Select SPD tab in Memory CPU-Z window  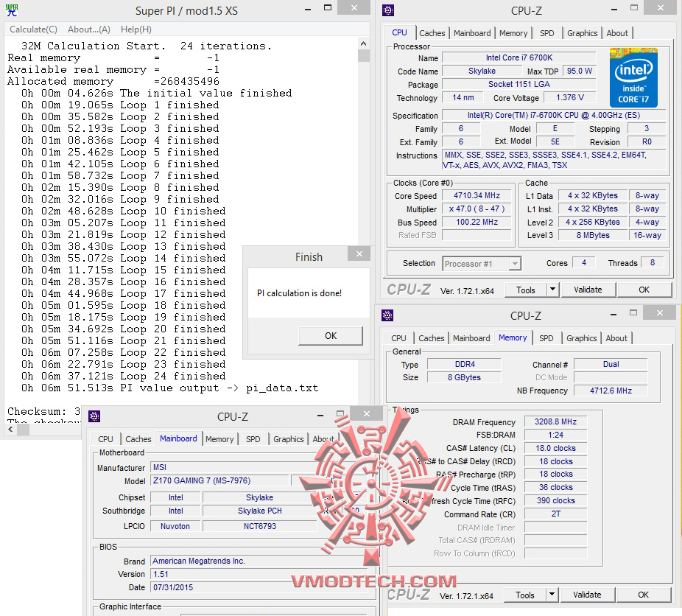[546, 338]
